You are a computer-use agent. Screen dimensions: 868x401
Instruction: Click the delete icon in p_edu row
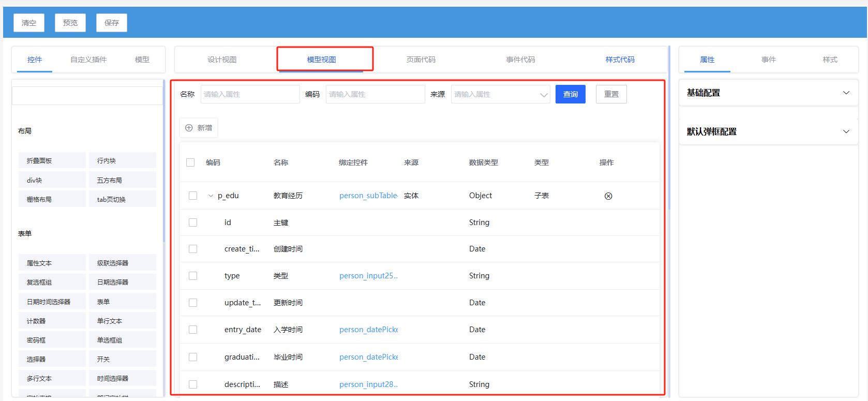[x=608, y=196]
